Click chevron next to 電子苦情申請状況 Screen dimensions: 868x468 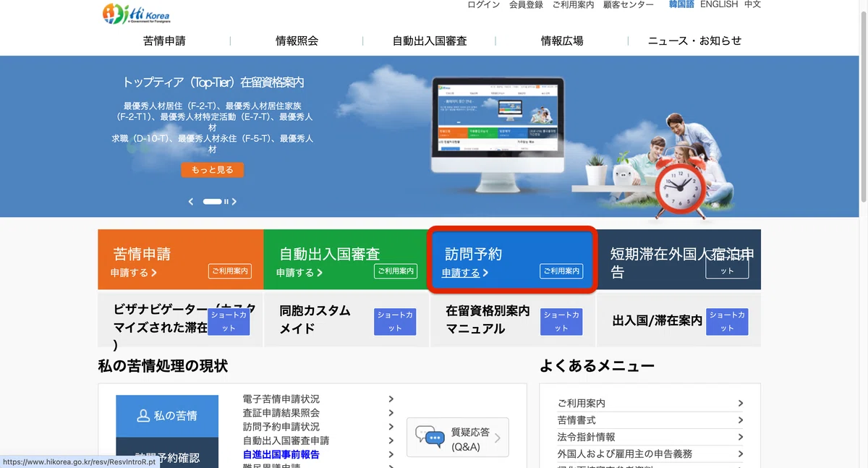(391, 399)
